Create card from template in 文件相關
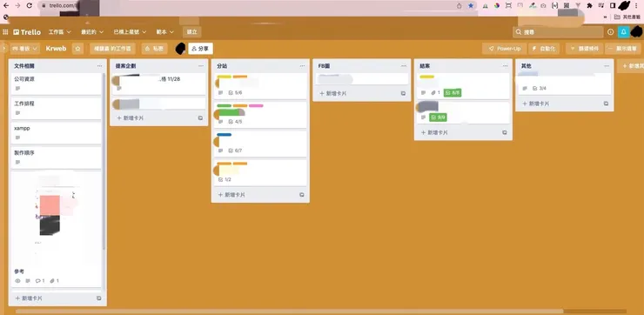The height and width of the screenshot is (315, 644). click(x=99, y=298)
